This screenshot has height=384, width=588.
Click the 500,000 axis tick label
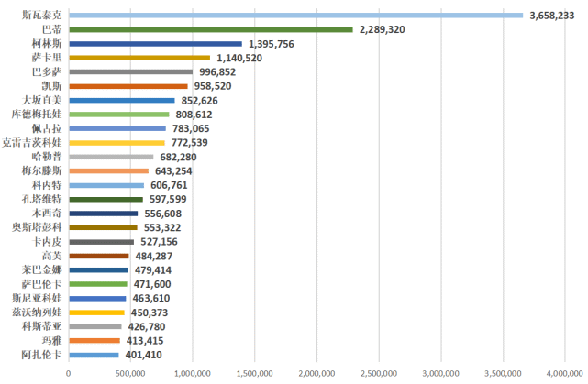[130, 374]
